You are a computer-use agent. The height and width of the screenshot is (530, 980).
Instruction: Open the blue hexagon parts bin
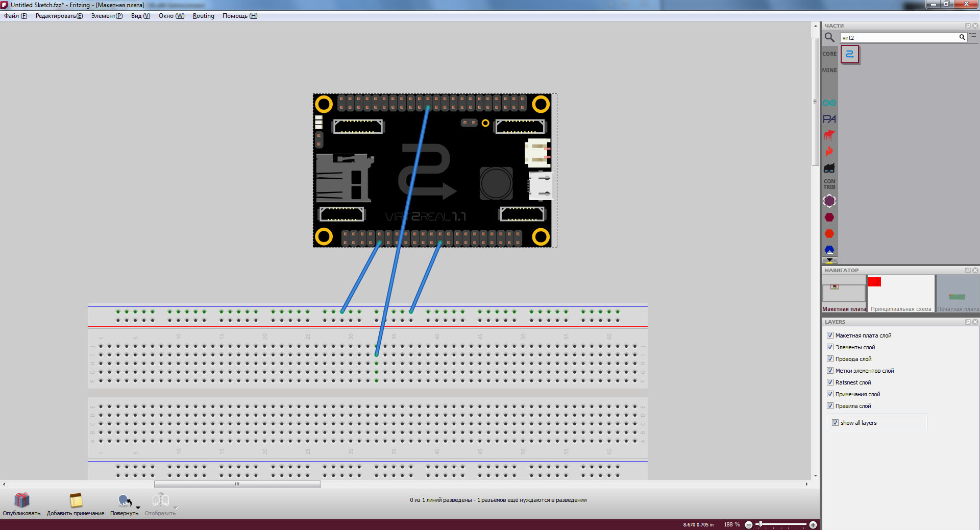(x=829, y=250)
